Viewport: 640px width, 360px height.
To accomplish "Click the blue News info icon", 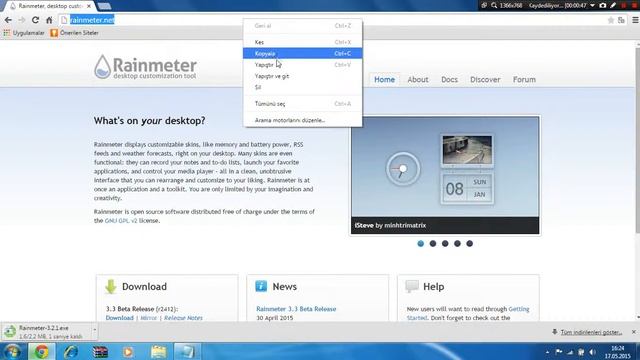I will [261, 286].
